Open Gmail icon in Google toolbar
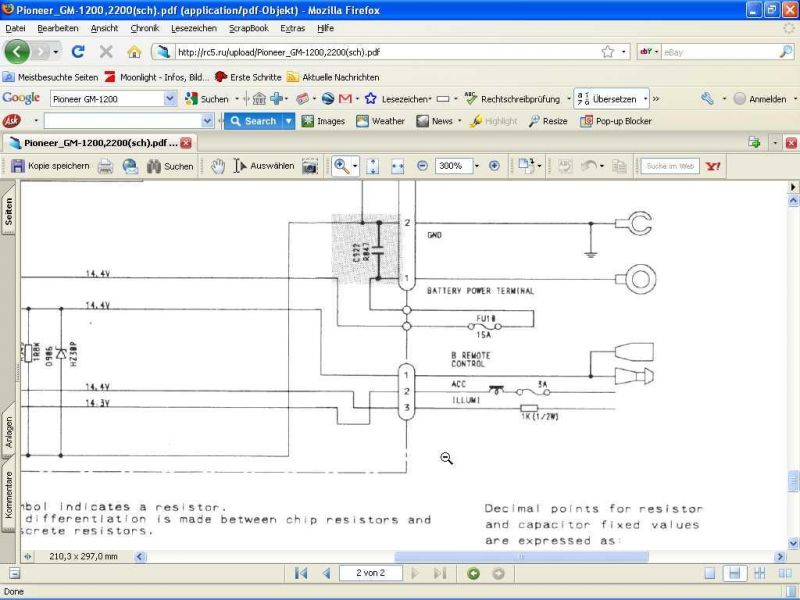The image size is (800, 600). (345, 98)
